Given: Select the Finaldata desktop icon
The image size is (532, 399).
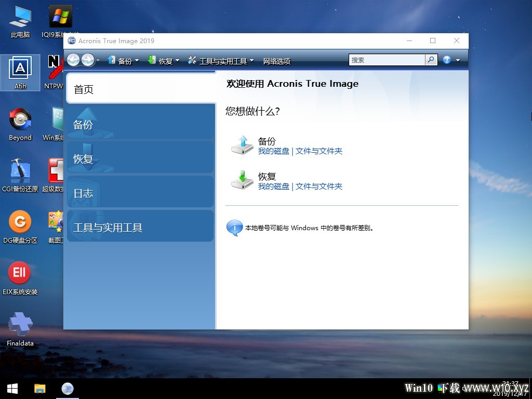Looking at the screenshot, I should point(20,330).
